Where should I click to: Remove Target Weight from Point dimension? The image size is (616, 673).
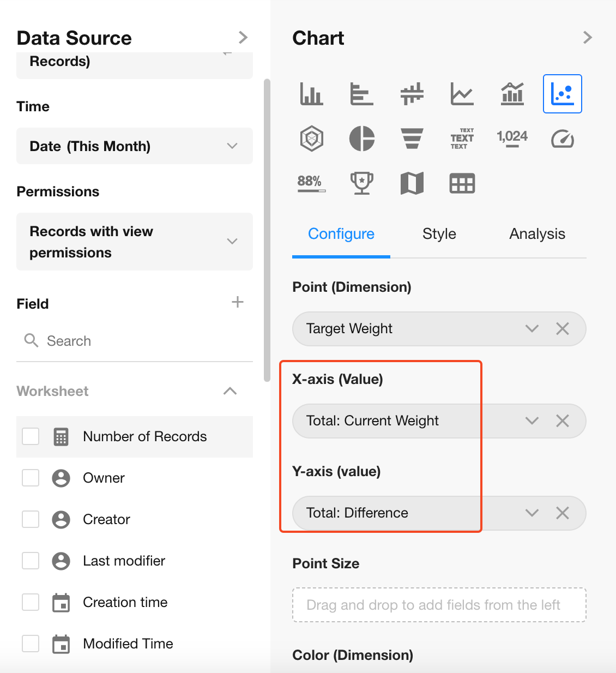(x=563, y=328)
